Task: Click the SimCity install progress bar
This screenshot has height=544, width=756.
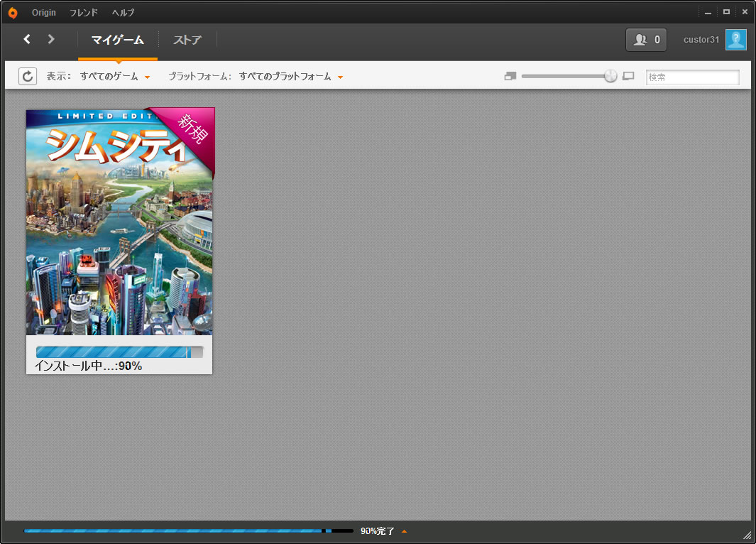Action: pos(119,352)
